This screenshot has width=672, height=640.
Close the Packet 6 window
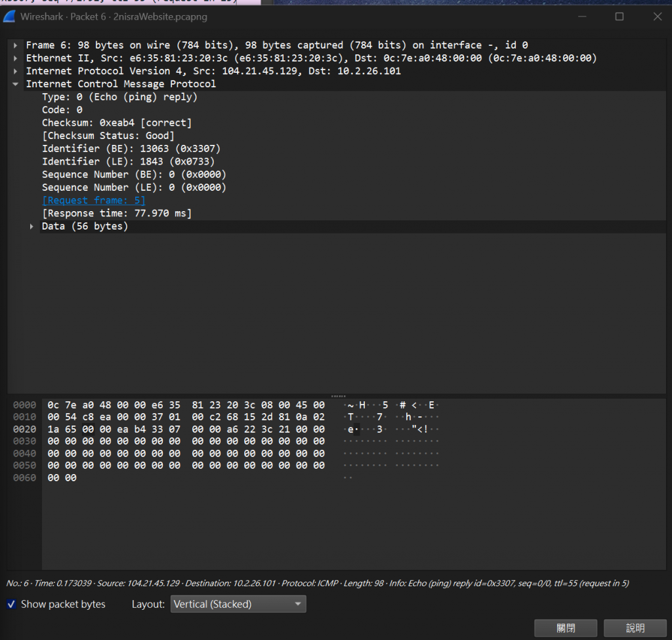(658, 16)
